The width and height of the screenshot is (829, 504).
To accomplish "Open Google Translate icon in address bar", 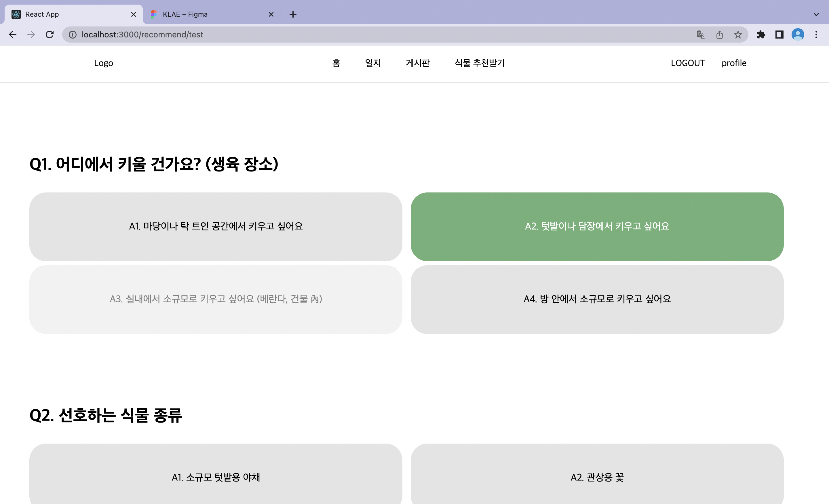I will (x=701, y=35).
